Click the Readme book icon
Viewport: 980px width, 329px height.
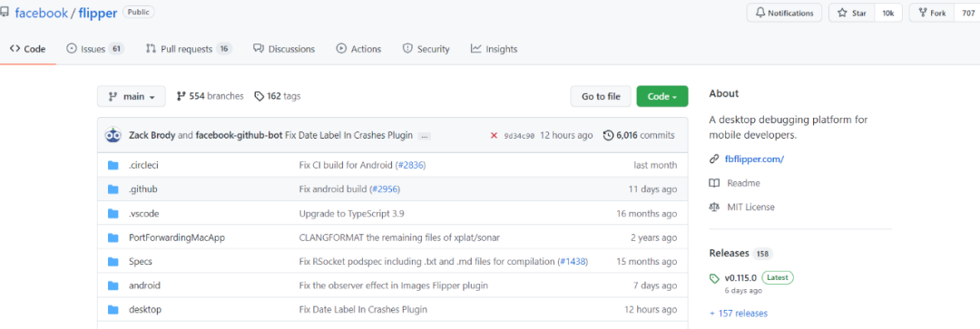[714, 183]
